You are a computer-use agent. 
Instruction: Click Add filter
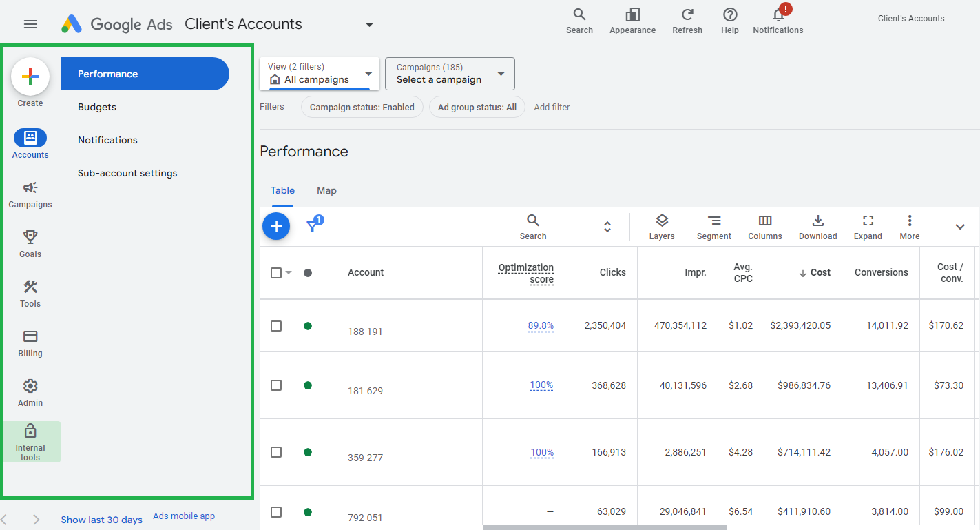(x=552, y=107)
